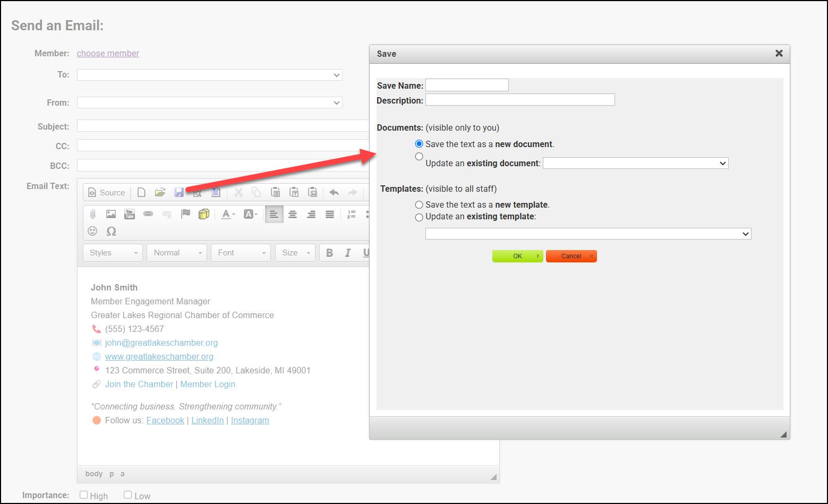Image resolution: width=828 pixels, height=504 pixels.
Task: Switch the editor to Source view
Action: (107, 192)
